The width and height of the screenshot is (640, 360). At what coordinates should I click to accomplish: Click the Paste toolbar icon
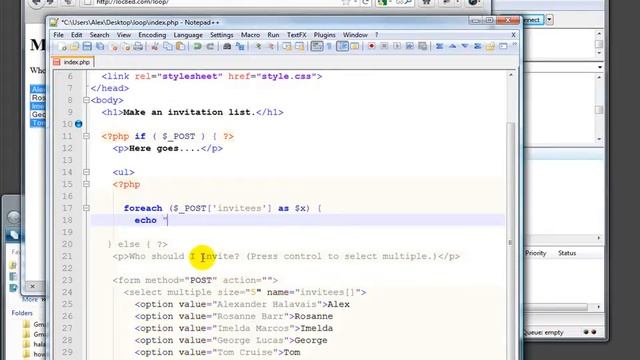coord(180,47)
